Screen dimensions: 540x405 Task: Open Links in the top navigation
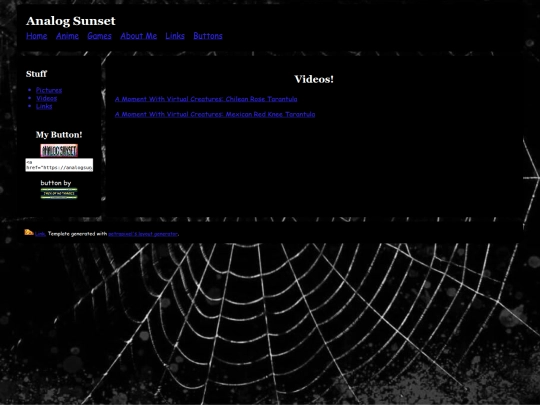coord(175,36)
